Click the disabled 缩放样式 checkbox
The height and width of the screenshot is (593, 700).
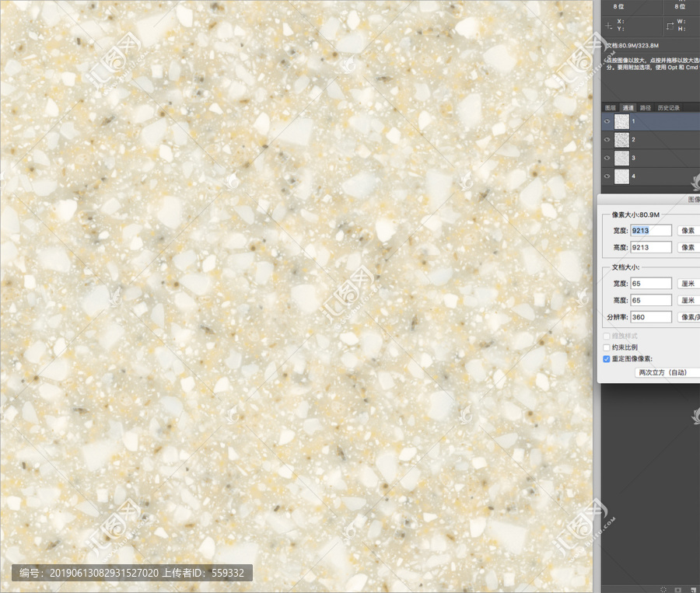[606, 336]
